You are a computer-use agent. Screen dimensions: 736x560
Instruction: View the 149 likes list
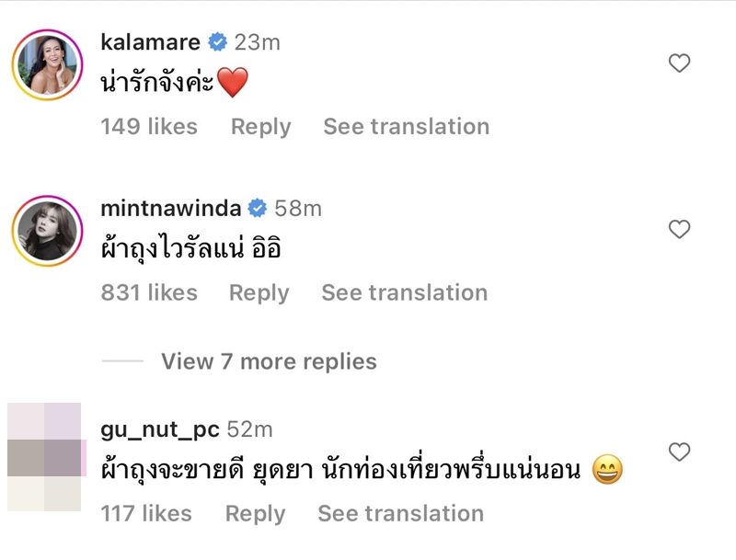(149, 127)
